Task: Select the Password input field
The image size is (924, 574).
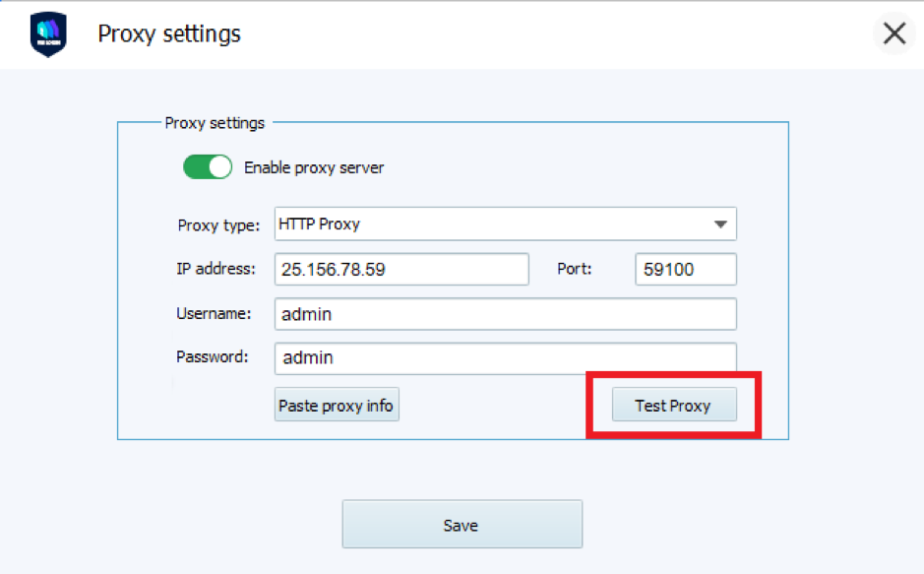Action: pos(505,357)
